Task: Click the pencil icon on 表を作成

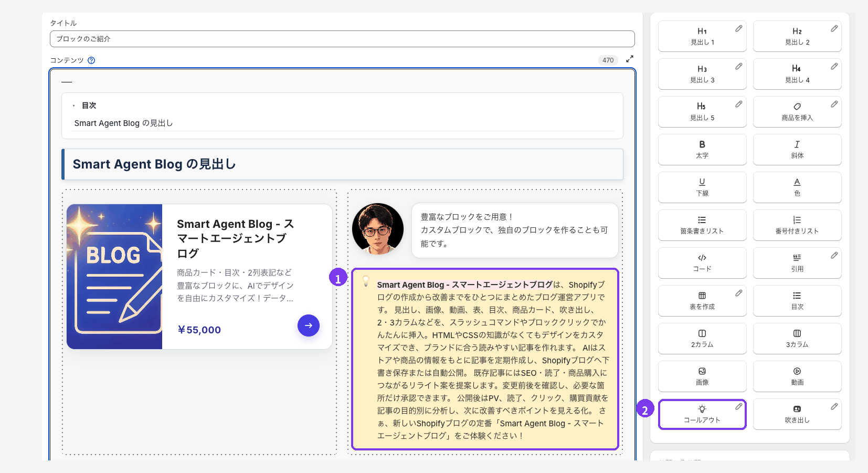Action: click(x=739, y=293)
